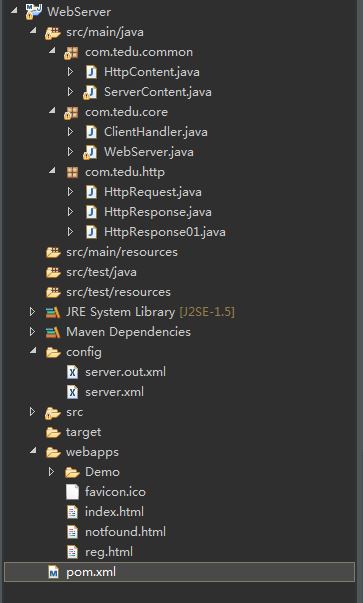Expand ServerContent.java outline arrow
The image size is (363, 603).
[x=70, y=92]
